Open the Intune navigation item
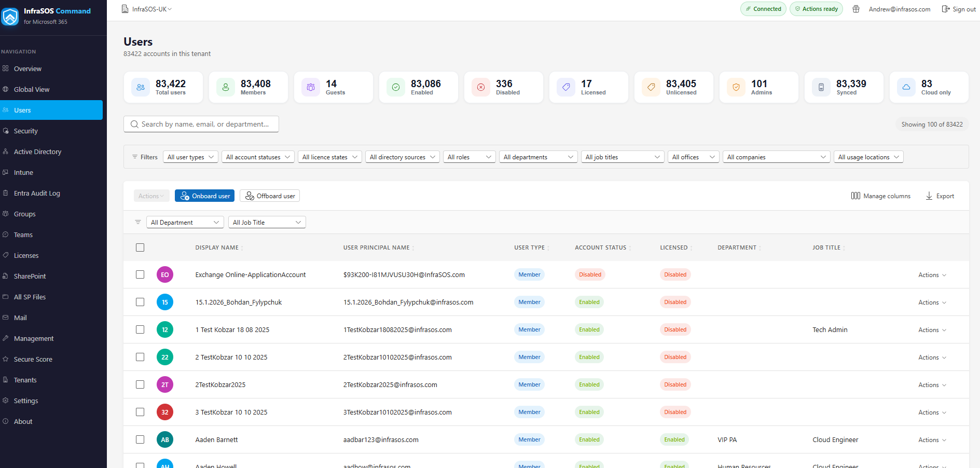980x468 pixels. [x=51, y=172]
